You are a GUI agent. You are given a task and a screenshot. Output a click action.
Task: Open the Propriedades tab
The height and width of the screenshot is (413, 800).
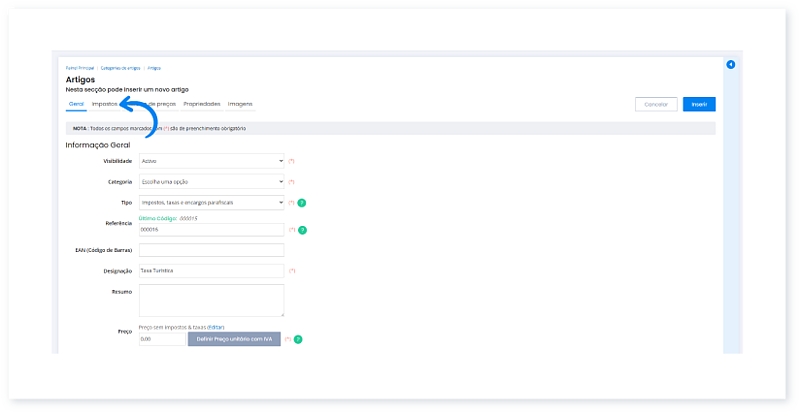201,104
